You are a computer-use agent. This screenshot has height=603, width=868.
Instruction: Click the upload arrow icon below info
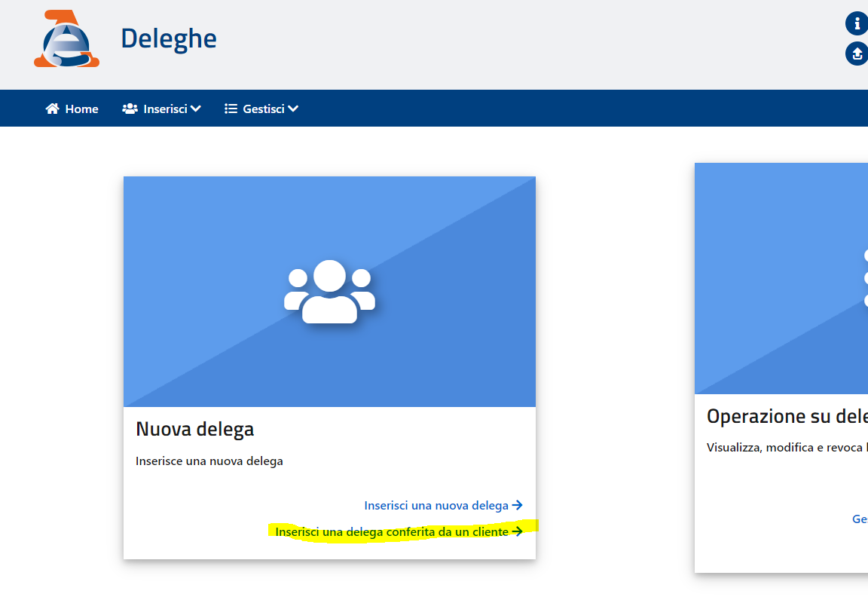click(x=857, y=54)
